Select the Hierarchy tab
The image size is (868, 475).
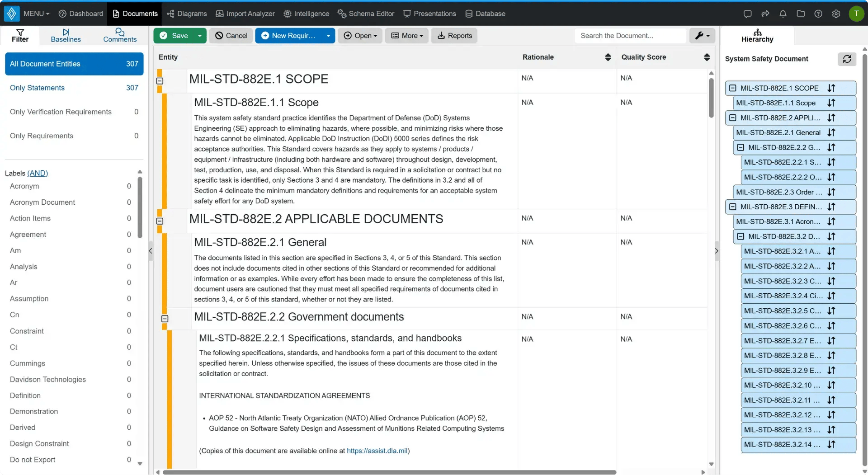[x=758, y=35]
